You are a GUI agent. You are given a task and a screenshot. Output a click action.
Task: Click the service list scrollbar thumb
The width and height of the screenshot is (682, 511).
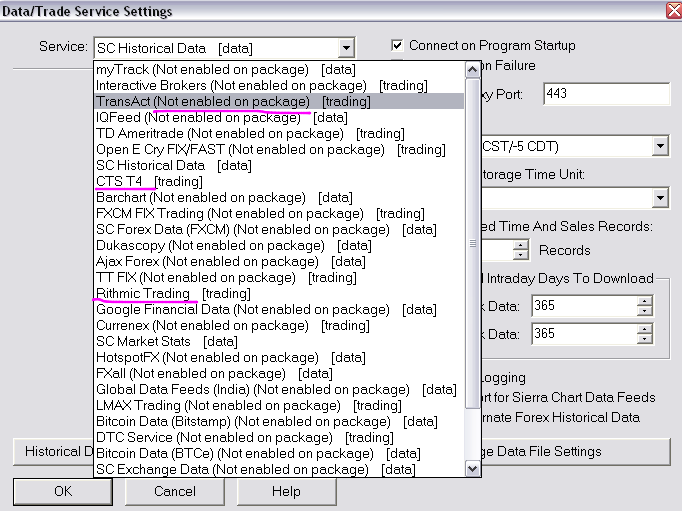point(472,244)
